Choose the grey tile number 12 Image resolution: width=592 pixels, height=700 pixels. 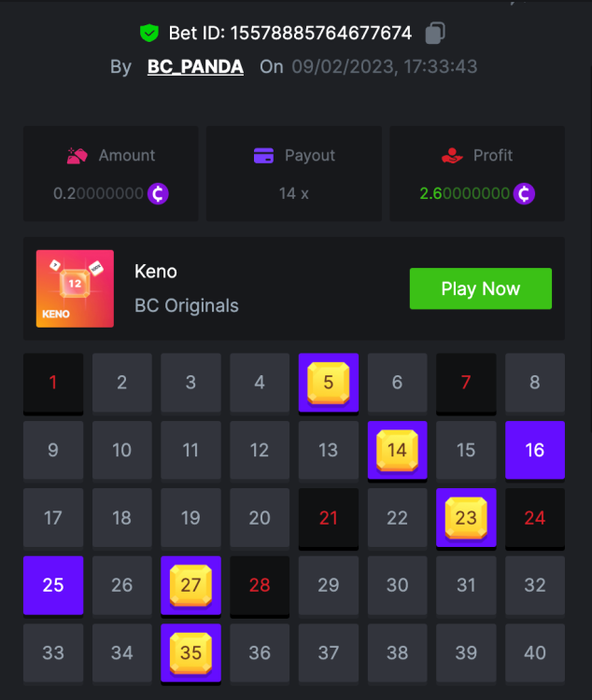tap(260, 450)
